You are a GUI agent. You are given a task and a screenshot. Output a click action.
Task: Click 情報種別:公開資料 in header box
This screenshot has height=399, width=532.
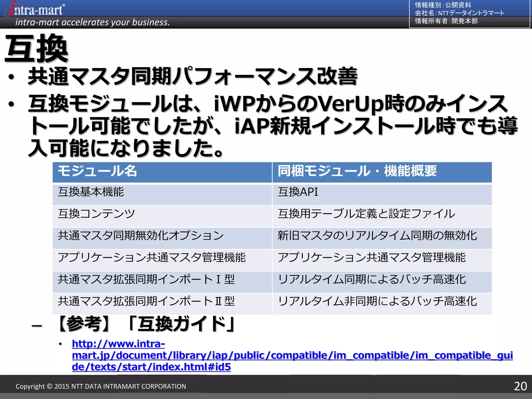(x=443, y=5)
